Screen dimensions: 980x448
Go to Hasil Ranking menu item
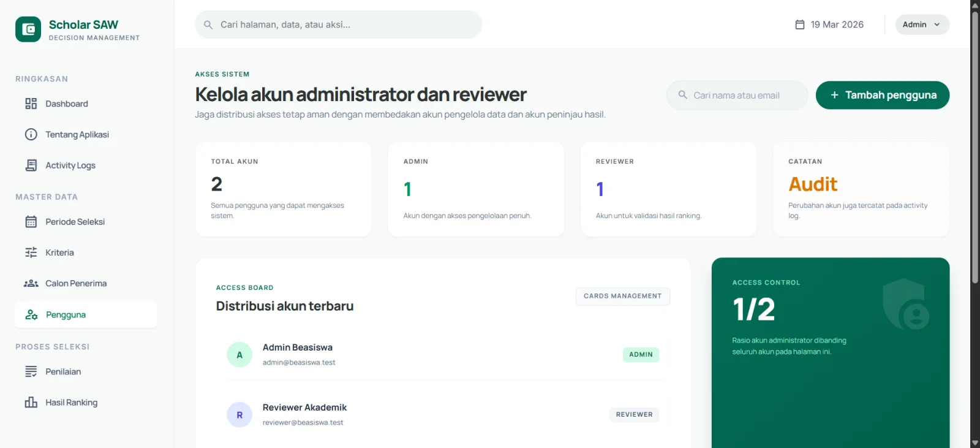point(71,403)
